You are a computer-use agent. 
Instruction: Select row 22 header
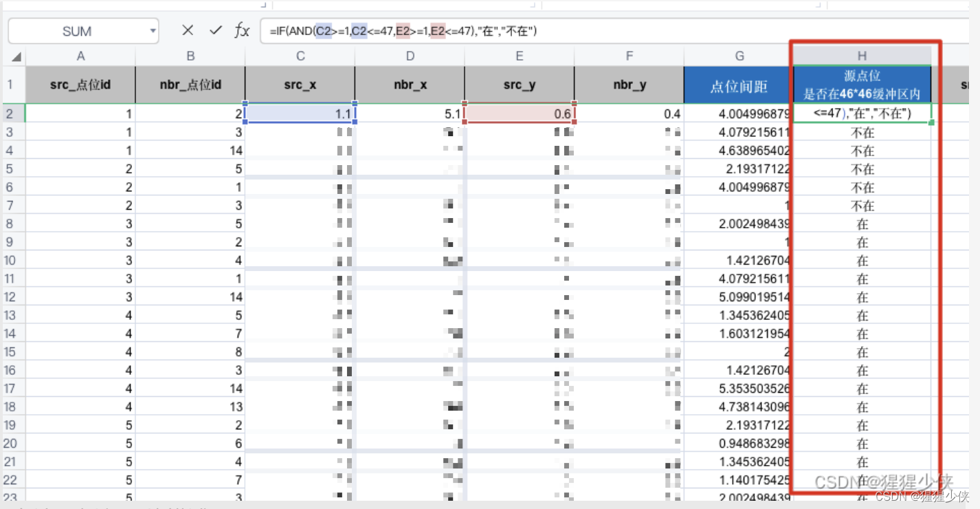pos(14,479)
